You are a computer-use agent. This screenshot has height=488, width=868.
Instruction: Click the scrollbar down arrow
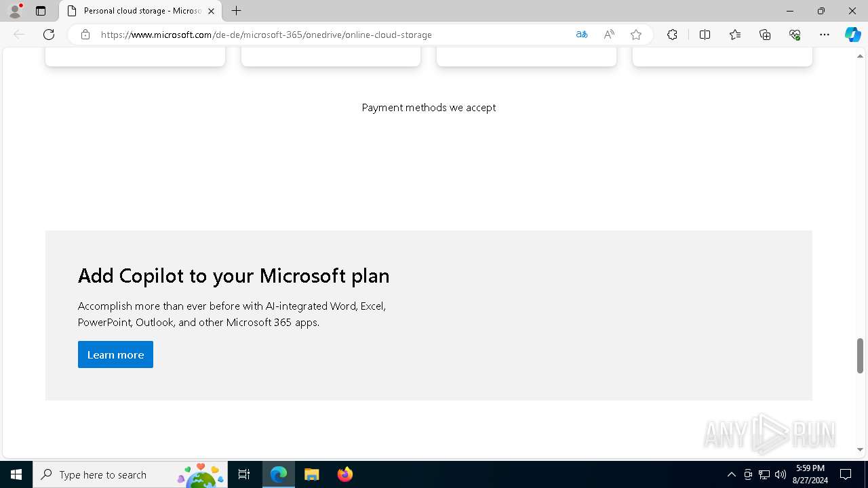pyautogui.click(x=860, y=449)
